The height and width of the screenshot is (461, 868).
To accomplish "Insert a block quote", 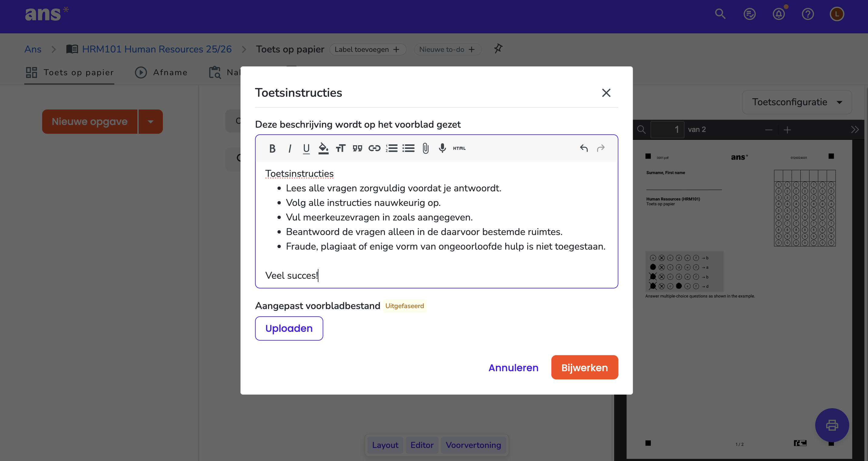I will click(x=358, y=148).
